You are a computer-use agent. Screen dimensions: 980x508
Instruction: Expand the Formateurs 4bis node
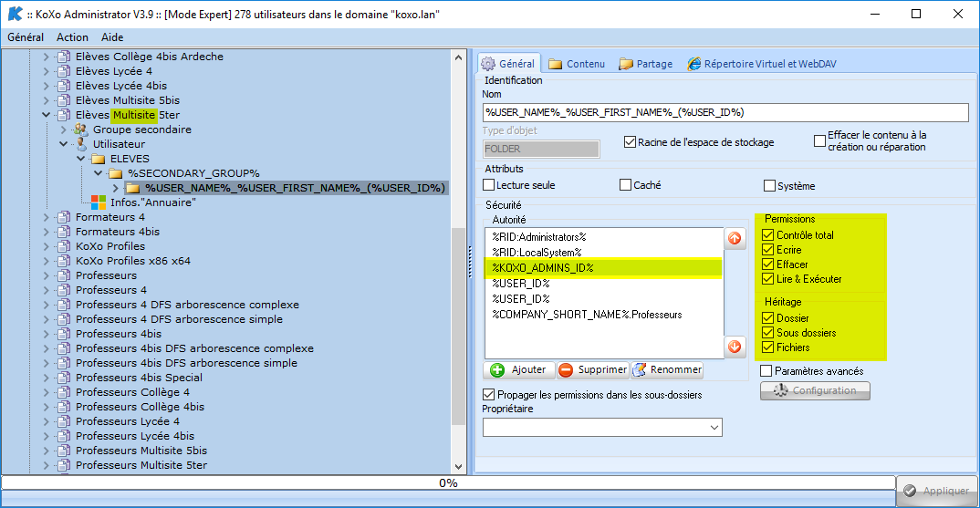pos(46,232)
